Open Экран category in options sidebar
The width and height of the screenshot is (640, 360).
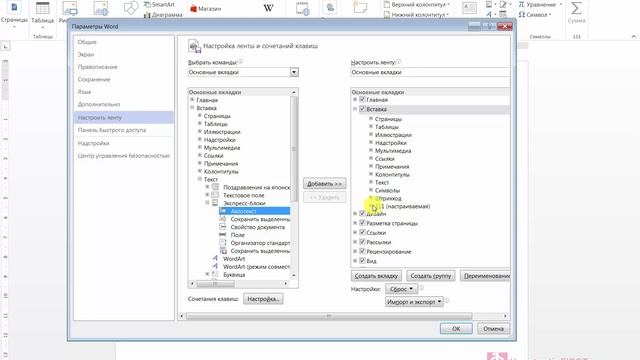pyautogui.click(x=86, y=54)
